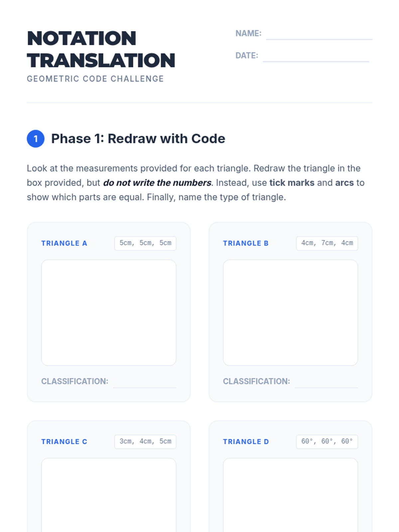Screen dimensions: 399x532
Task: Select the 3cm, 4cm, 5cm measurement tag
Action: (145, 442)
